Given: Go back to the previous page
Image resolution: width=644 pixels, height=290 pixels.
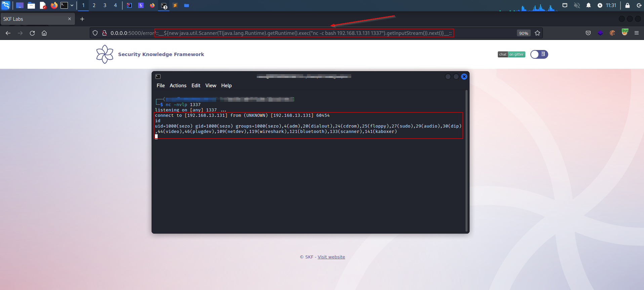Looking at the screenshot, I should tap(8, 33).
